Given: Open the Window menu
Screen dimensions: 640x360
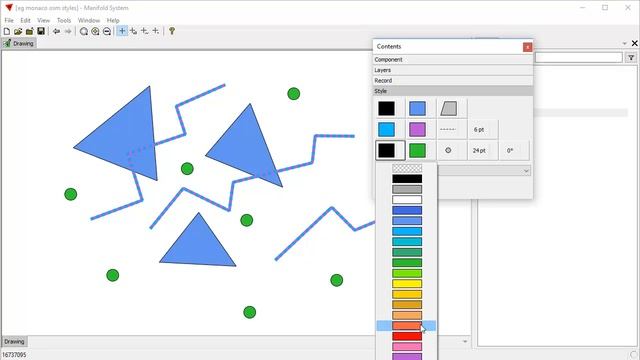Looking at the screenshot, I should click(x=89, y=20).
